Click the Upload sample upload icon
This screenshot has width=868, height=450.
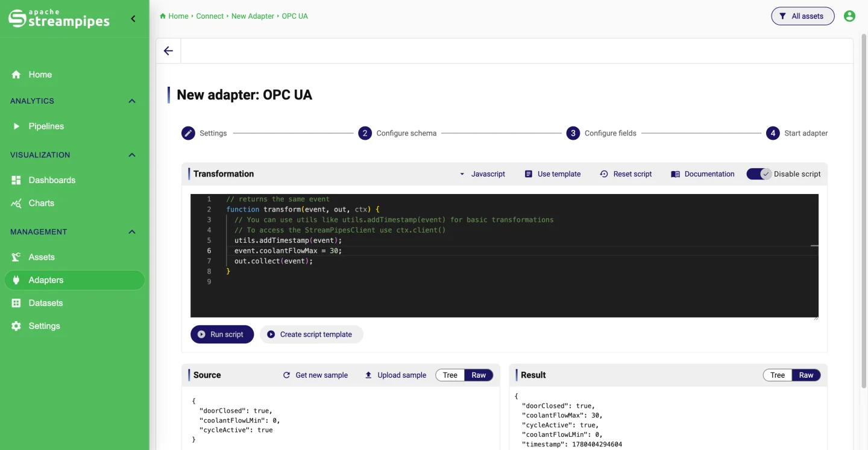[x=368, y=375]
